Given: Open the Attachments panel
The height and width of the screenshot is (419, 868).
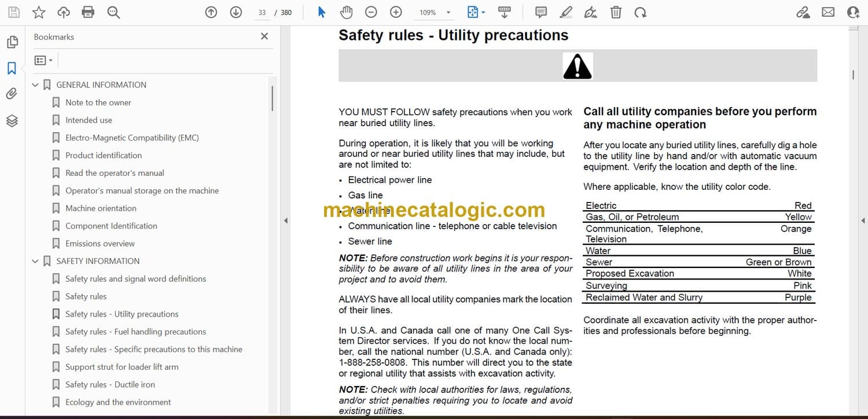Looking at the screenshot, I should pyautogui.click(x=12, y=94).
